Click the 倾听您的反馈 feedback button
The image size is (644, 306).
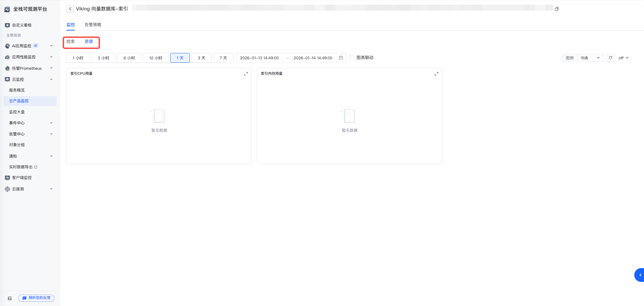36,298
